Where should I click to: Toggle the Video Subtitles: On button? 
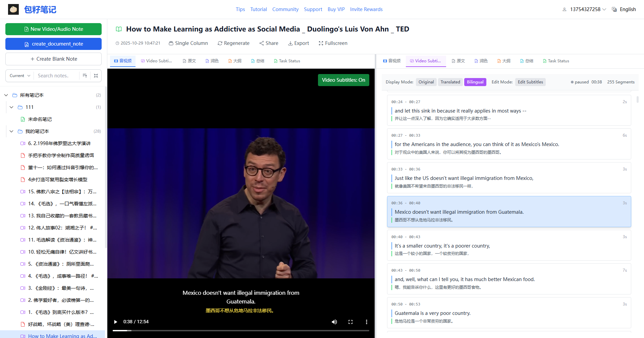(343, 80)
